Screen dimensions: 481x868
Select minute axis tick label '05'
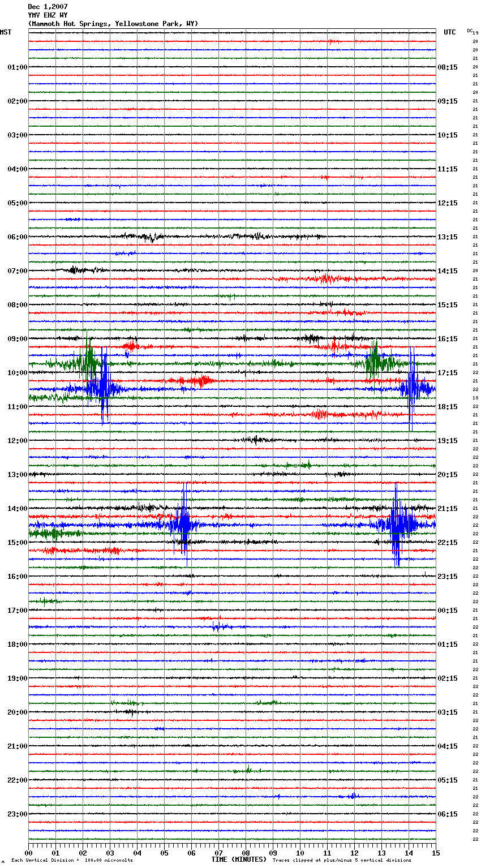tap(164, 853)
